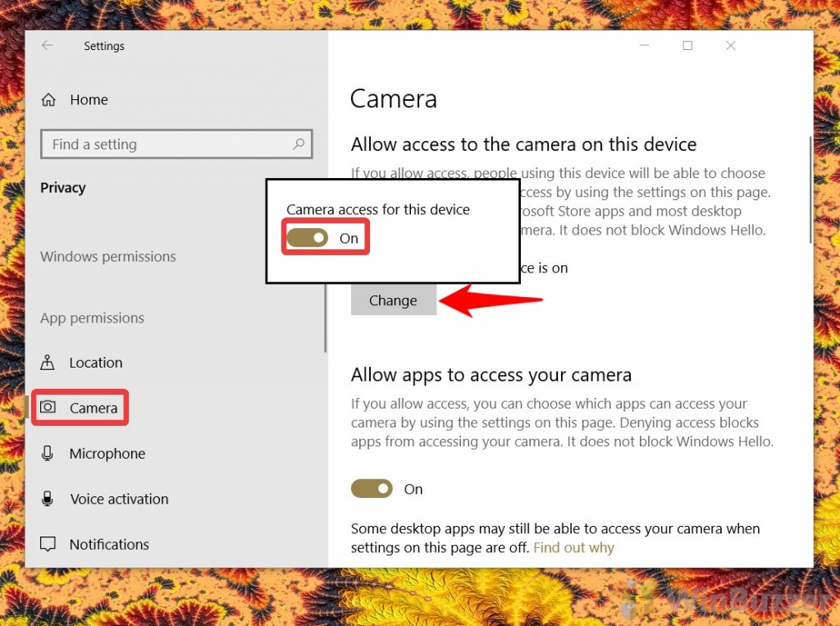Click the Change button

[393, 300]
